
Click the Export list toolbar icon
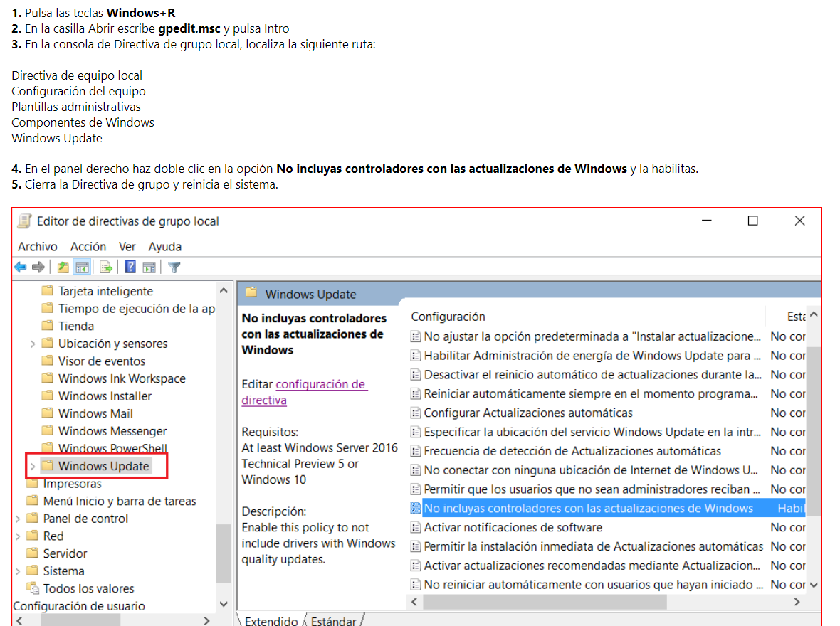click(106, 267)
